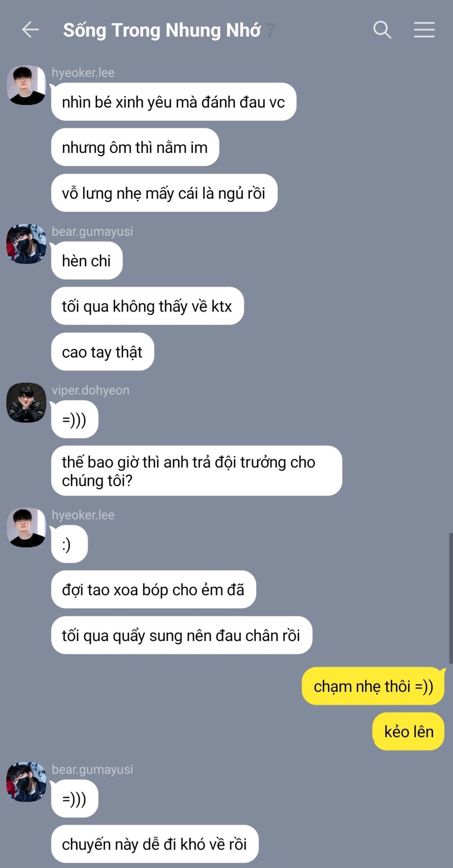
Task: Tap message "tối qua không thấy về ktx"
Action: click(147, 306)
